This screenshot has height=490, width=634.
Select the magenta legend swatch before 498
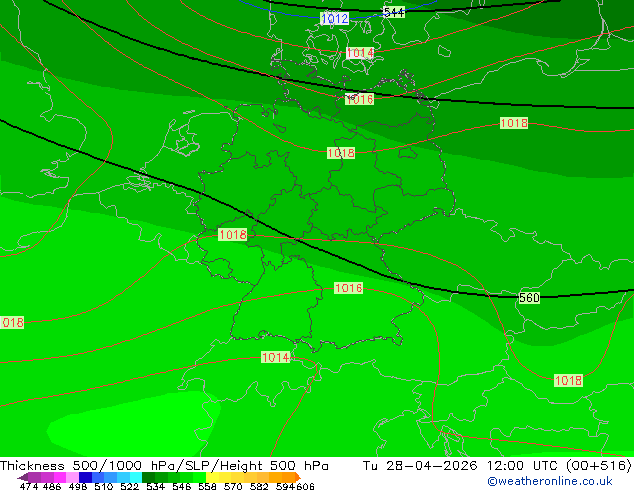pyautogui.click(x=60, y=477)
